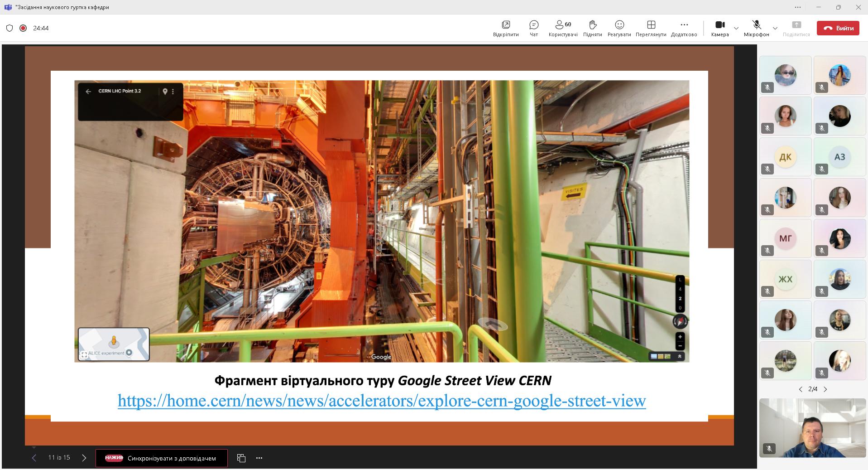The width and height of the screenshot is (868, 470).
Task: Select the ДК participant tile
Action: [786, 157]
